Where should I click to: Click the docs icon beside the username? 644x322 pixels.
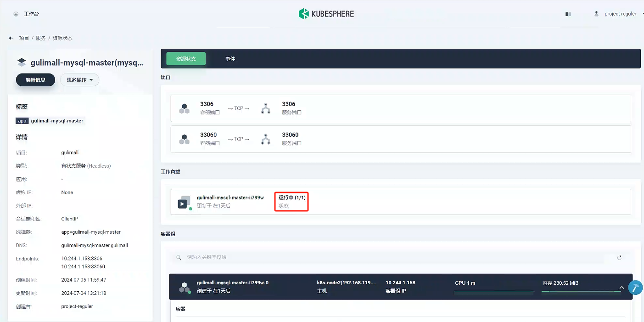(568, 14)
